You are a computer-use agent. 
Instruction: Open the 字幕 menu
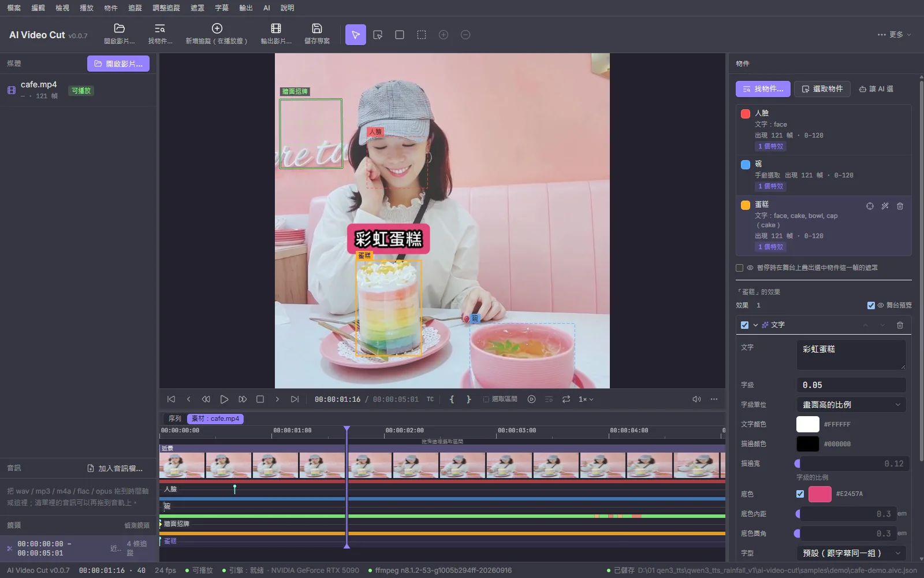(222, 8)
